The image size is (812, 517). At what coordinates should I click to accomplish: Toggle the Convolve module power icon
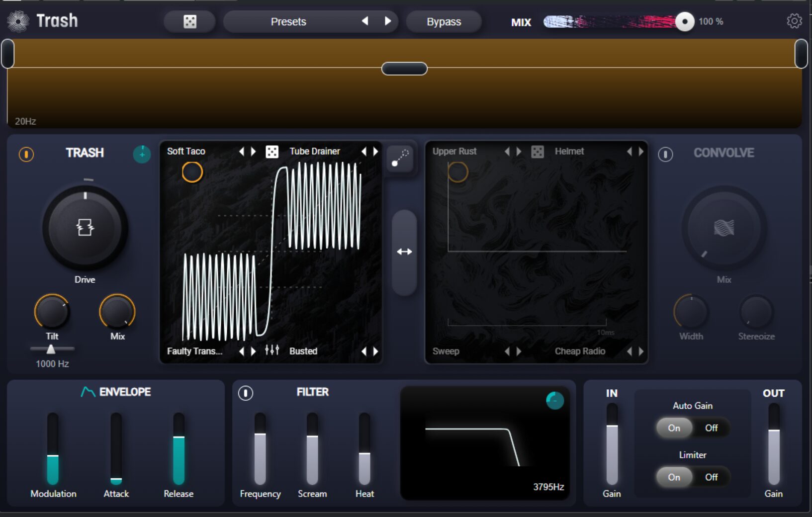coord(665,154)
